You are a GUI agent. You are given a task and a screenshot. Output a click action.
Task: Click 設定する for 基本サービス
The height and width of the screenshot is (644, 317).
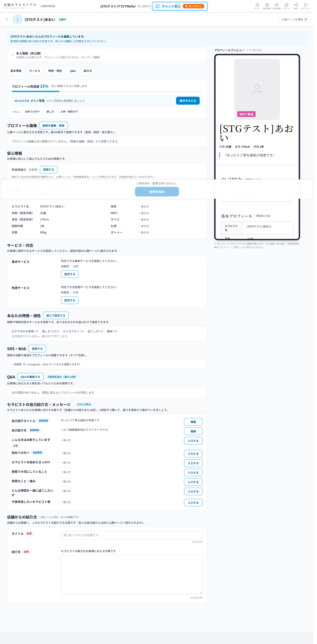pyautogui.click(x=70, y=274)
